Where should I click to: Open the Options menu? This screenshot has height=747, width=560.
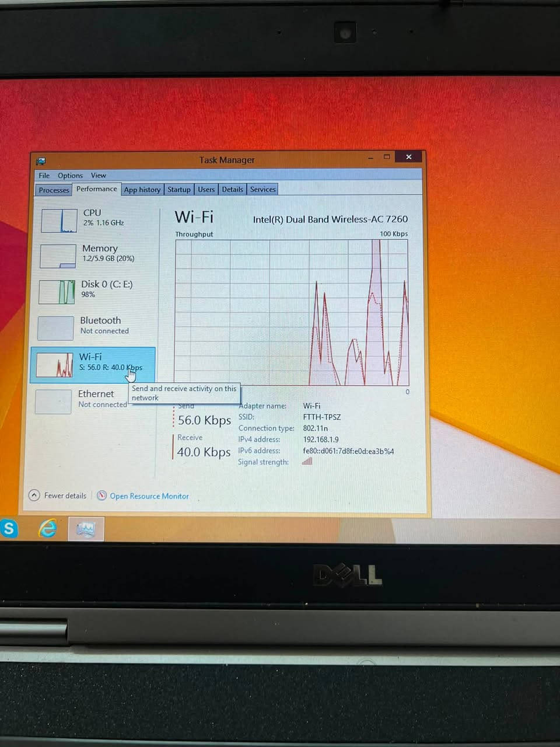coord(70,176)
